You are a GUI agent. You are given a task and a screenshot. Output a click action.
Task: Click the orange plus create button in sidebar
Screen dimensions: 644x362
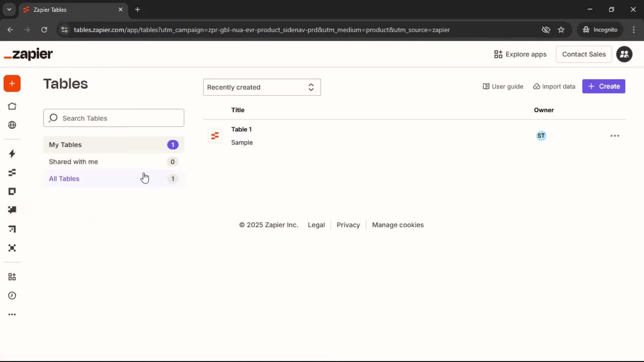(12, 83)
